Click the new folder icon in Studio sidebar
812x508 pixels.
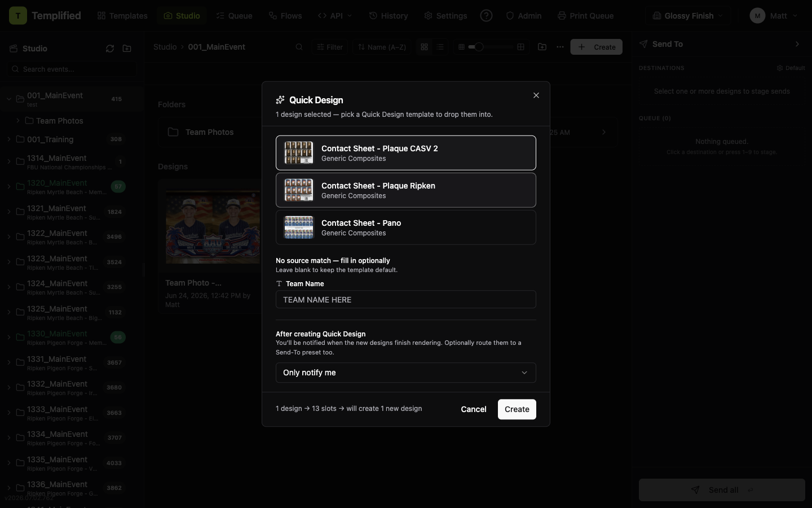point(127,49)
